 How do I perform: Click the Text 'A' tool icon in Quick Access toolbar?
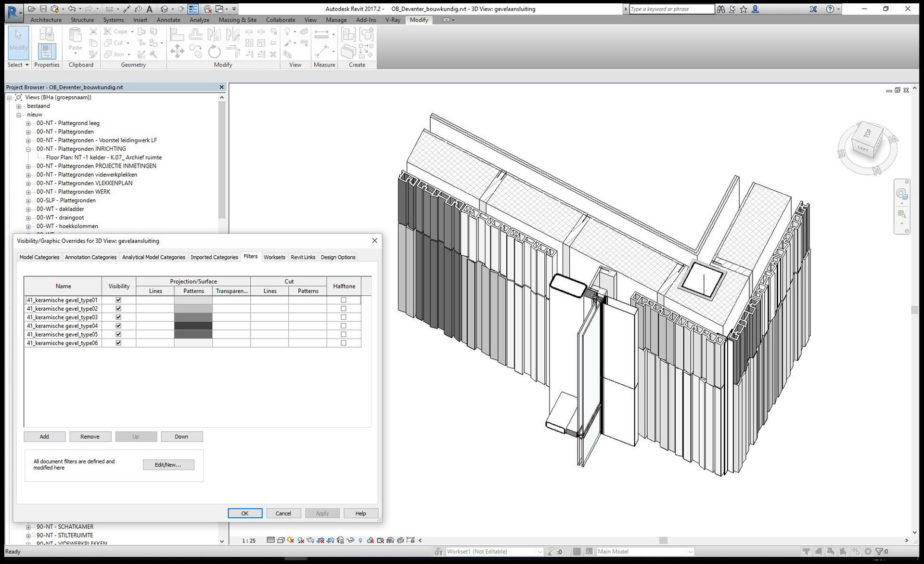click(x=150, y=9)
